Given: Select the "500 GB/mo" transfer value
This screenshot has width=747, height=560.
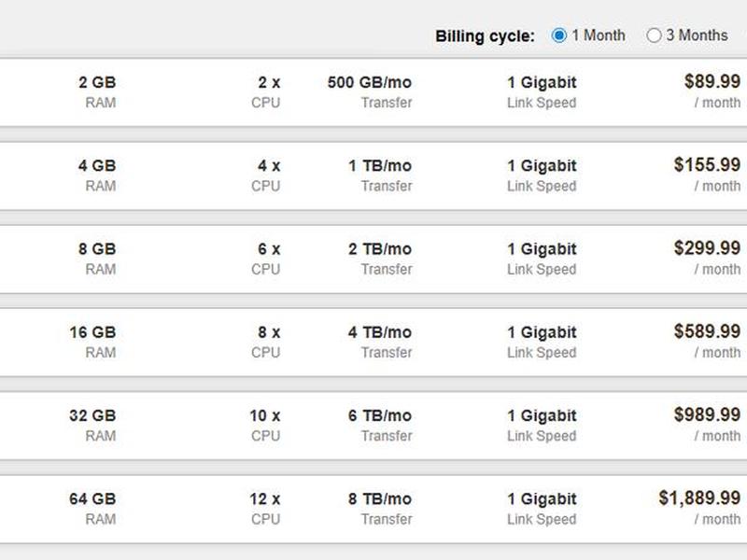Looking at the screenshot, I should [370, 82].
